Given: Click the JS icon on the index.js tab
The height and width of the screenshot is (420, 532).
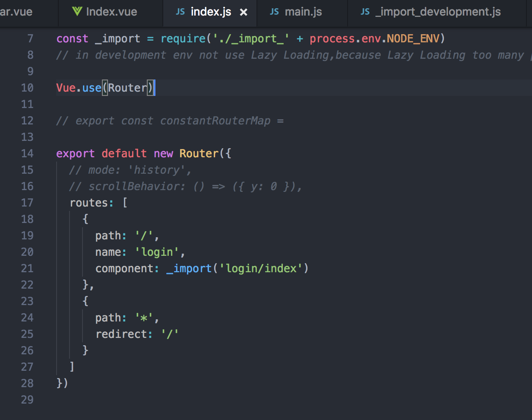Looking at the screenshot, I should [x=180, y=12].
